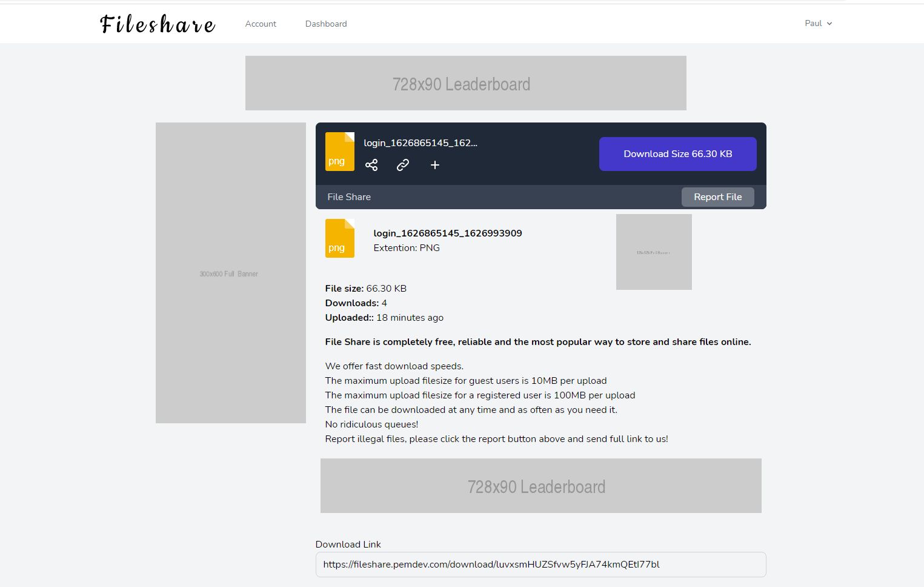924x587 pixels.
Task: Open the Account menu item
Action: tap(261, 24)
